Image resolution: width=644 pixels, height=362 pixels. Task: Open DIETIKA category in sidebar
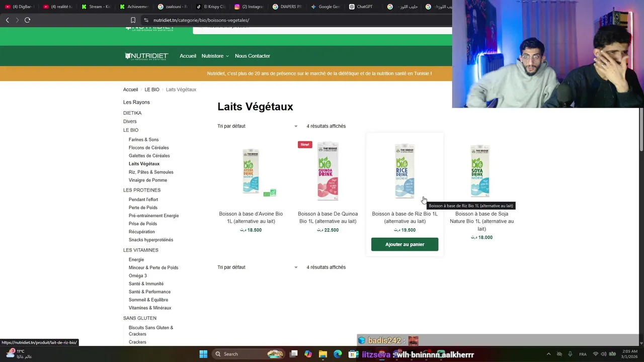click(132, 113)
